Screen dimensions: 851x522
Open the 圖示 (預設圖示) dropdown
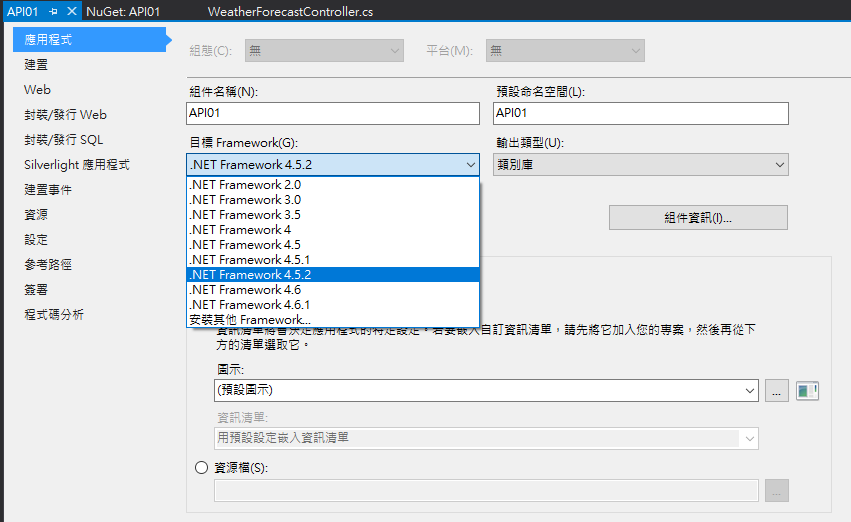tap(486, 390)
